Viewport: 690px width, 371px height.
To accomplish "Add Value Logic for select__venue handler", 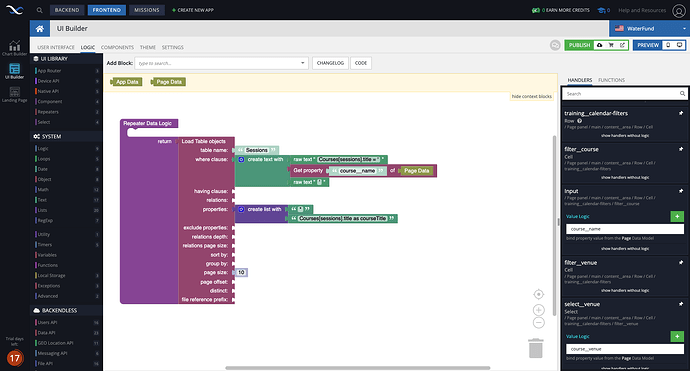I will (677, 336).
